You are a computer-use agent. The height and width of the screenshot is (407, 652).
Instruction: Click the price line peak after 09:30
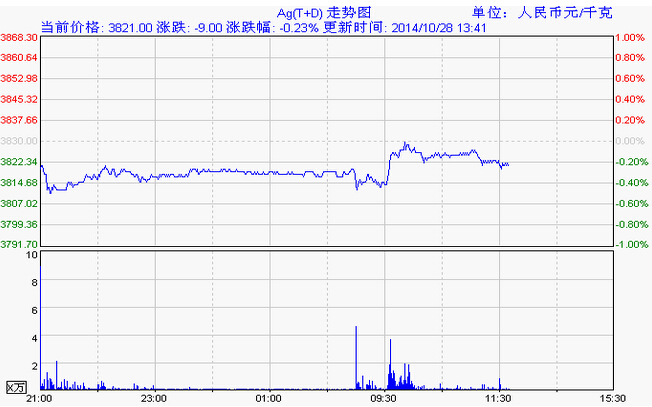405,143
